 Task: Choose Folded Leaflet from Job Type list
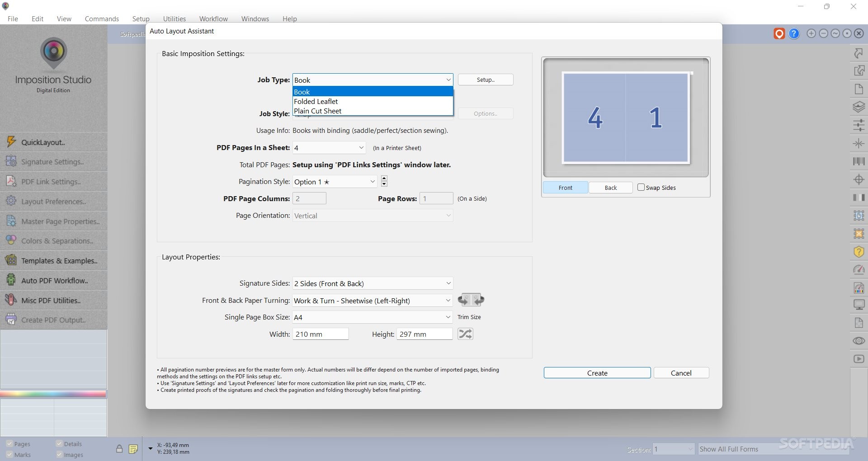pos(373,101)
